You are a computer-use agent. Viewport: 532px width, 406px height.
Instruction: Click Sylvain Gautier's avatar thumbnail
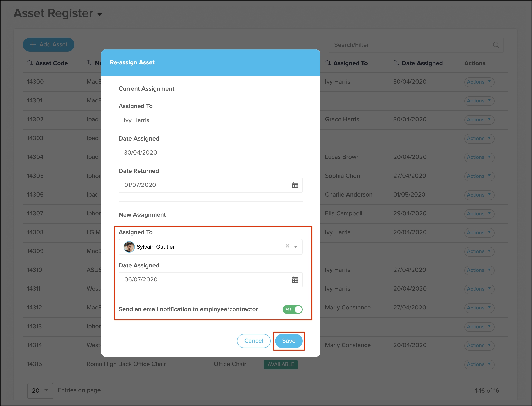tap(129, 247)
